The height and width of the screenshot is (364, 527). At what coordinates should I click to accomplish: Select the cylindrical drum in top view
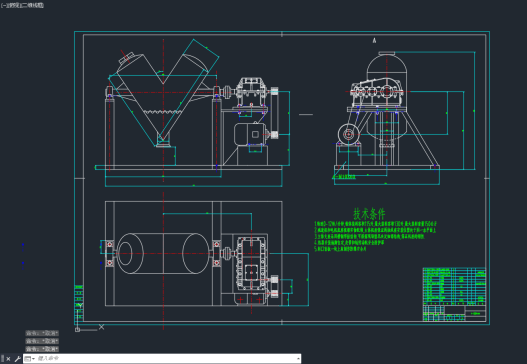point(163,253)
